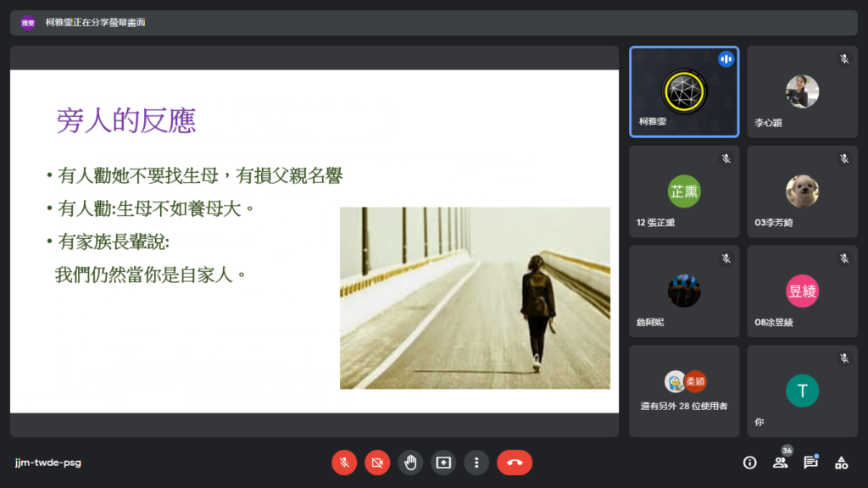Viewport: 868px width, 488px height.
Task: Click the dog avatar of 03李芳綺
Action: click(802, 191)
